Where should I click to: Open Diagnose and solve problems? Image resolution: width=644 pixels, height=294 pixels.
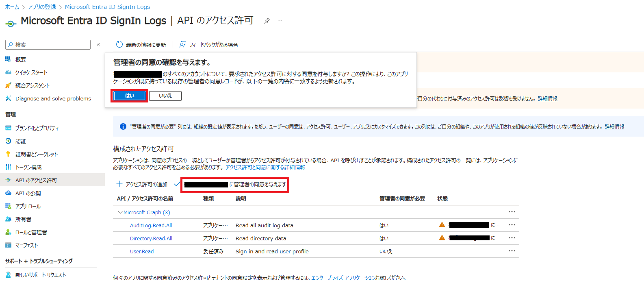(x=53, y=98)
